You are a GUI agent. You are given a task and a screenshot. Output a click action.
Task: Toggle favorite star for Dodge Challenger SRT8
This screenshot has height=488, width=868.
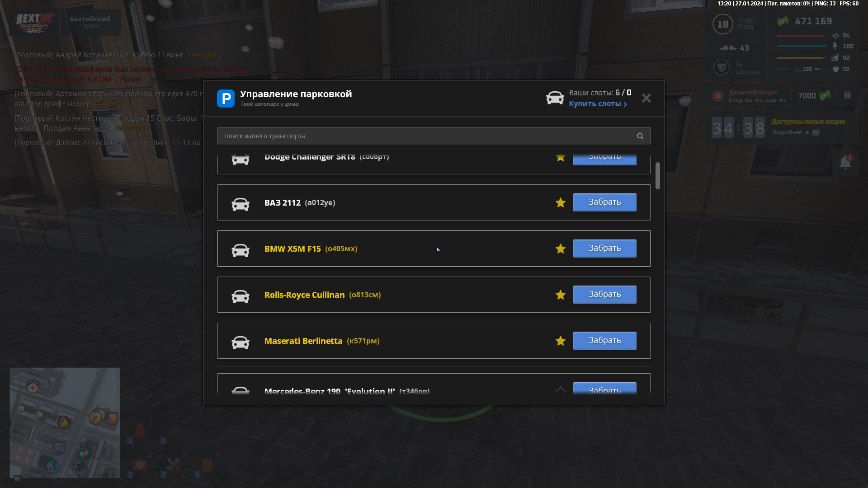(561, 157)
